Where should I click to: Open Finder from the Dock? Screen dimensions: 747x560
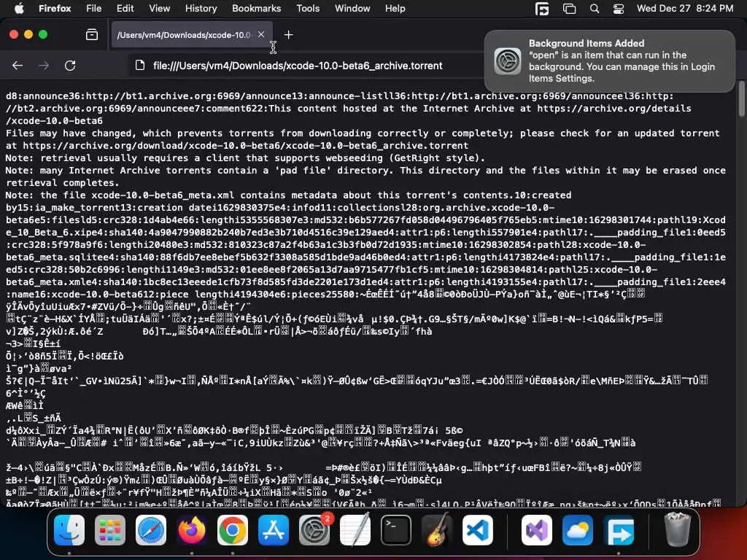tap(69, 530)
